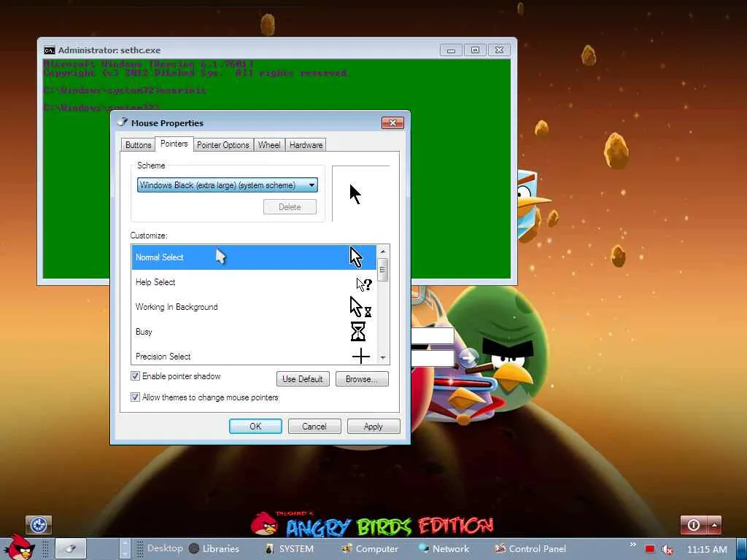Click the red flag tray icon

point(650,550)
